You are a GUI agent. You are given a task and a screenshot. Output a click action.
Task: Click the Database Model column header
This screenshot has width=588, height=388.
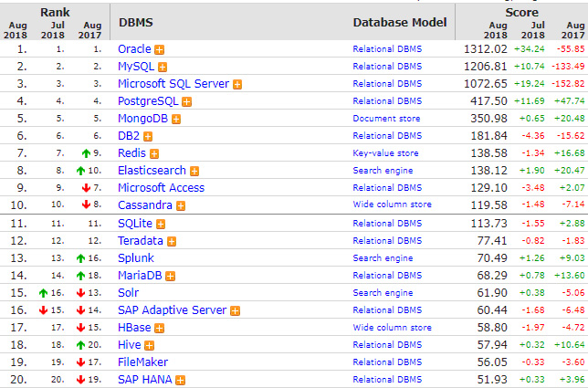click(400, 23)
